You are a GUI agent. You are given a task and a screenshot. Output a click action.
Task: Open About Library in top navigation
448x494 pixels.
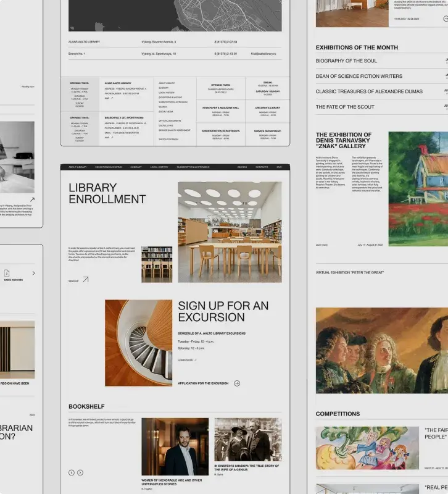pyautogui.click(x=78, y=167)
